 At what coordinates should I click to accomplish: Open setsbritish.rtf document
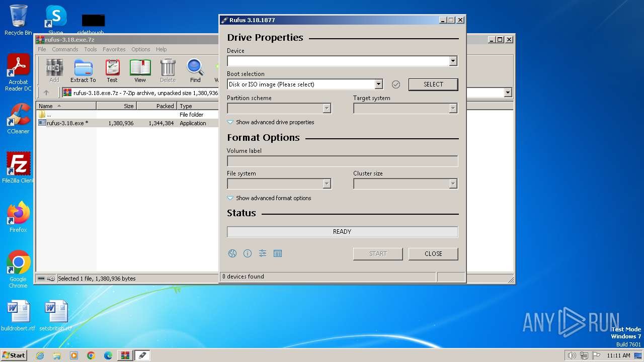click(x=56, y=316)
